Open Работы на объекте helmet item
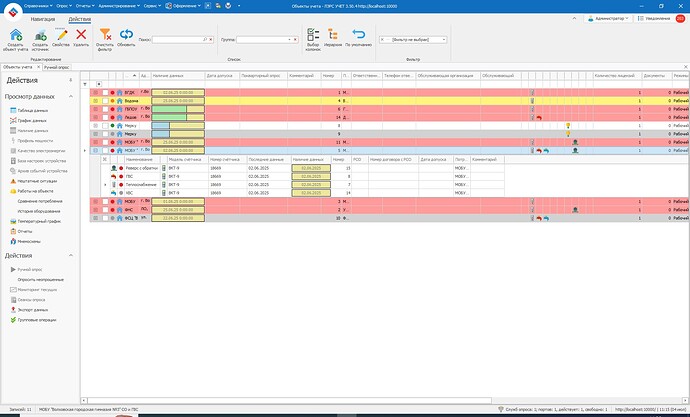690x417 pixels. click(32, 191)
